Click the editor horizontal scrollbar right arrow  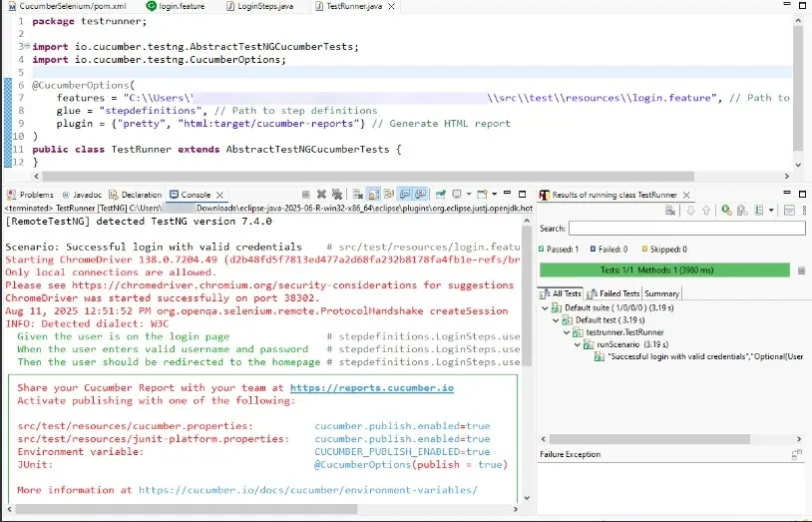click(787, 177)
